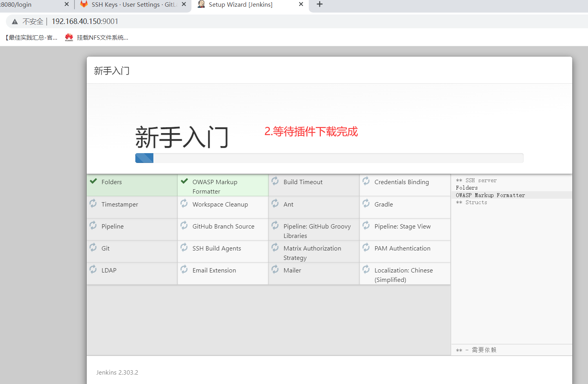
Task: Click the Build Timeout plugin name
Action: coord(303,182)
